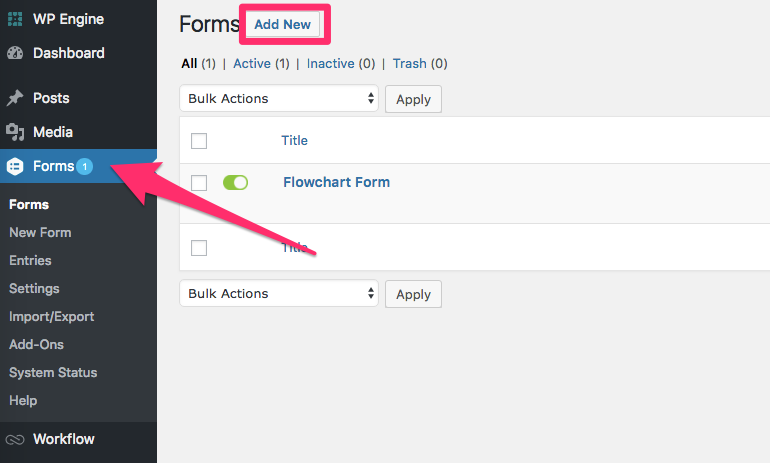This screenshot has width=770, height=463.
Task: Click the Forms update count badge
Action: click(x=85, y=166)
